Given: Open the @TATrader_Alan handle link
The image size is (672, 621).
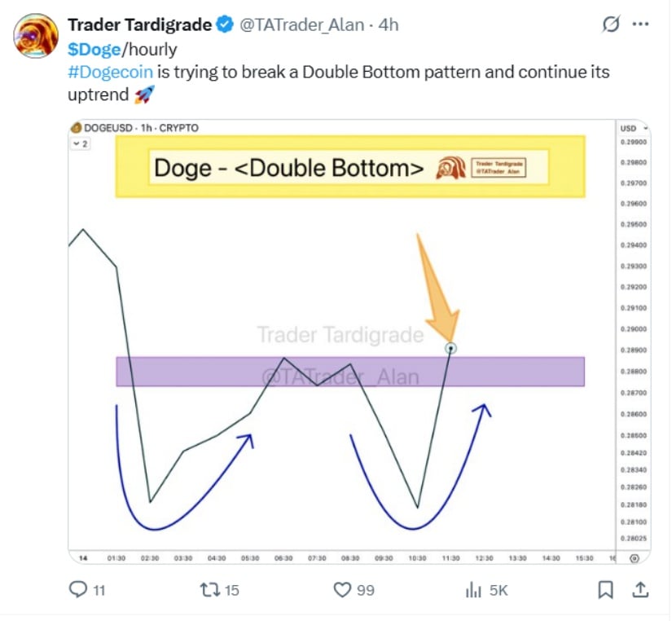Looking at the screenshot, I should coord(301,25).
